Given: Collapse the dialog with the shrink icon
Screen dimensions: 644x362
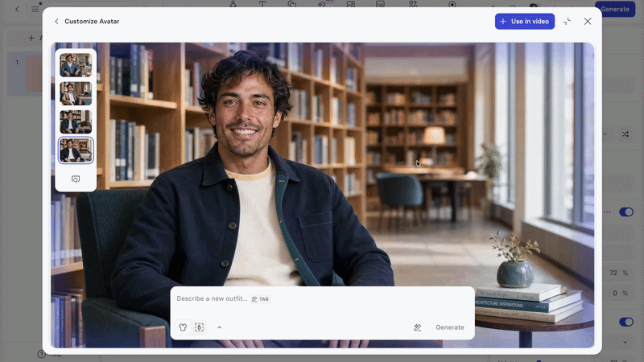Looking at the screenshot, I should point(568,22).
